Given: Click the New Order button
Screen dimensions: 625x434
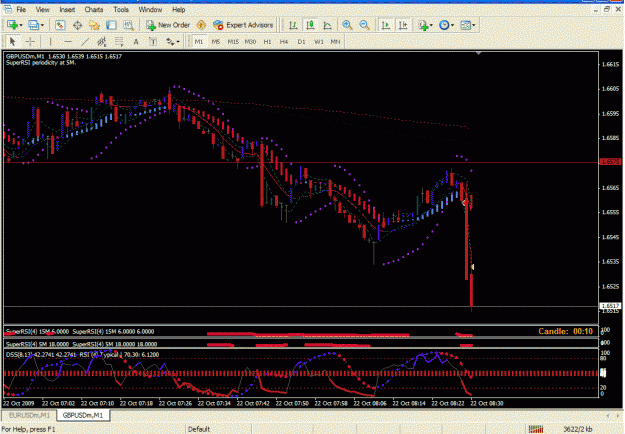Looking at the screenshot, I should click(x=168, y=25).
